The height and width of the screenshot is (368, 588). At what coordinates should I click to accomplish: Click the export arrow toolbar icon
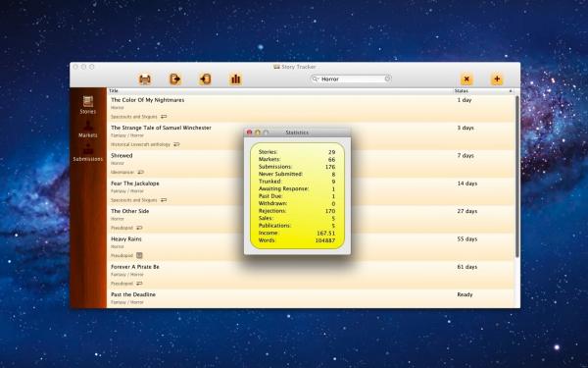point(175,79)
